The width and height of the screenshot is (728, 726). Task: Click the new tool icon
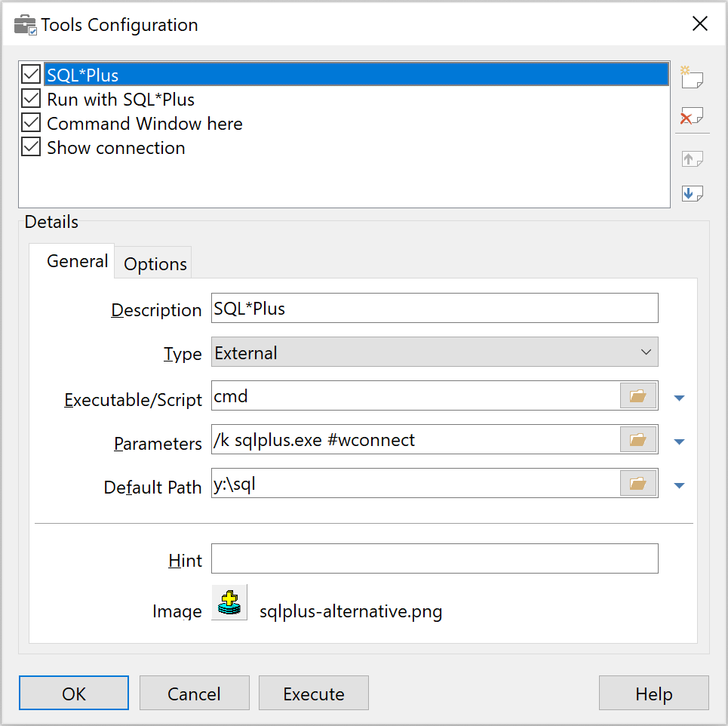[692, 78]
